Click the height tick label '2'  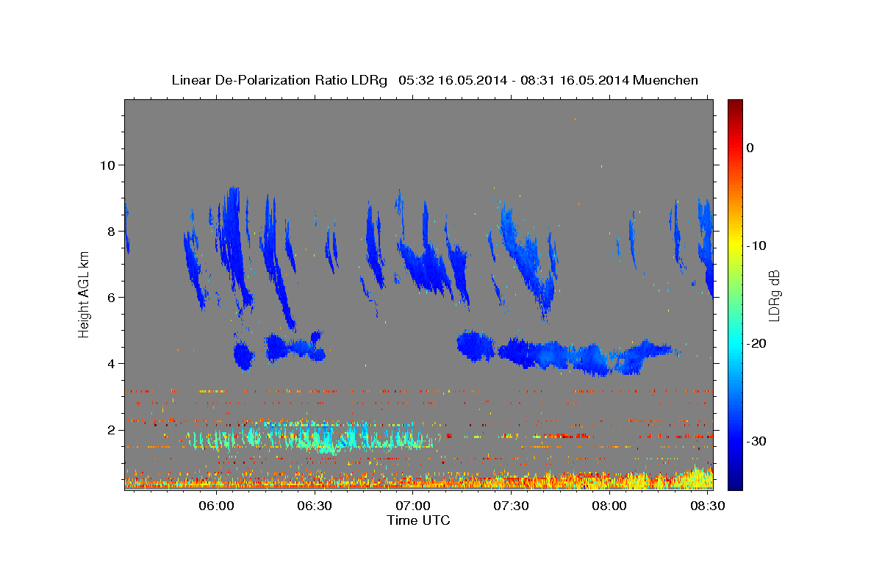[112, 429]
